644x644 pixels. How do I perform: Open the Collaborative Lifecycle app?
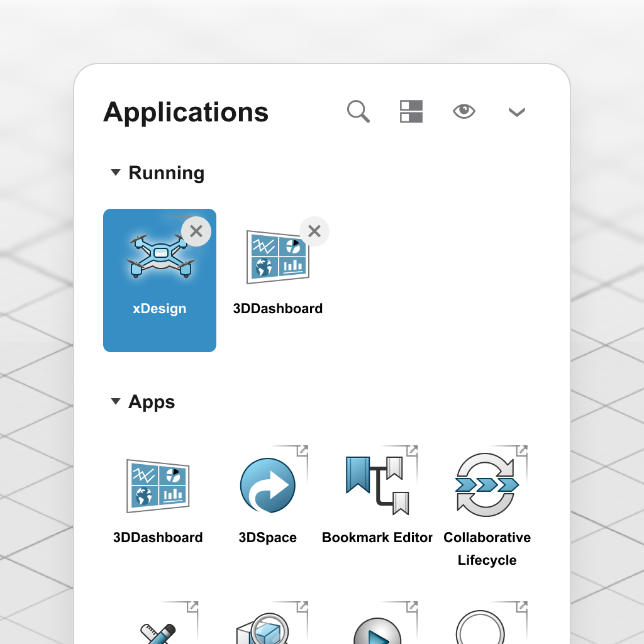tap(487, 485)
